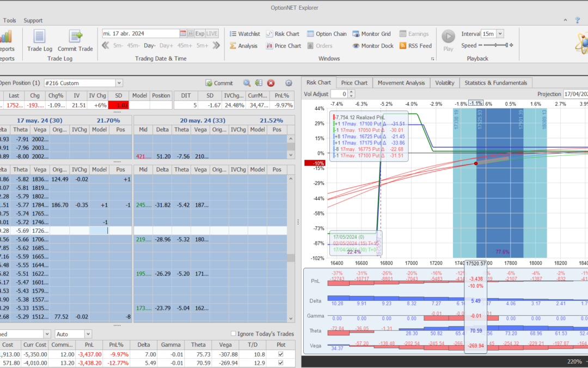Open the Interval 15m dropdown
588x368 pixels.
click(x=500, y=34)
